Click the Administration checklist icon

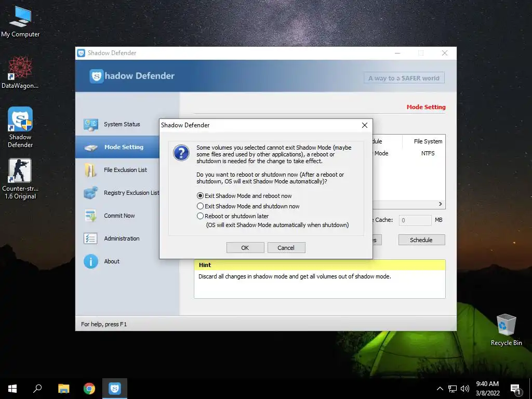click(x=90, y=238)
